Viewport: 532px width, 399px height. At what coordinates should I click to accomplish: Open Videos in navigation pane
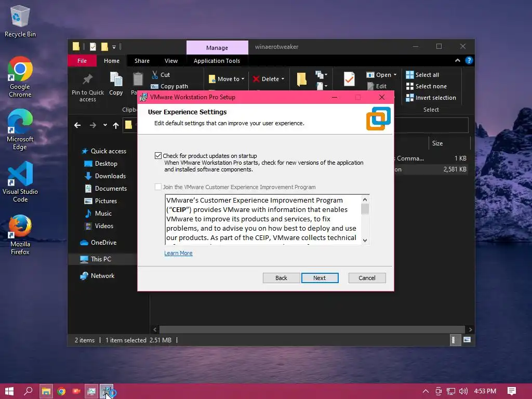[x=99, y=226]
